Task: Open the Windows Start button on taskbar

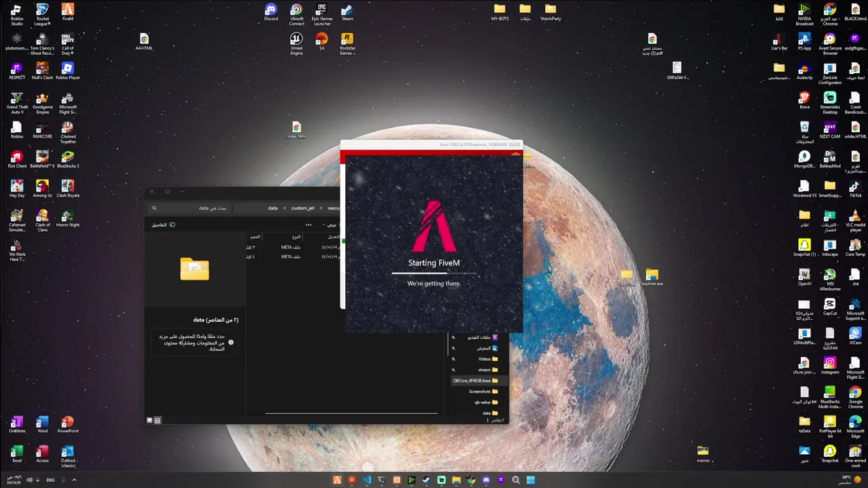Action: tap(530, 480)
